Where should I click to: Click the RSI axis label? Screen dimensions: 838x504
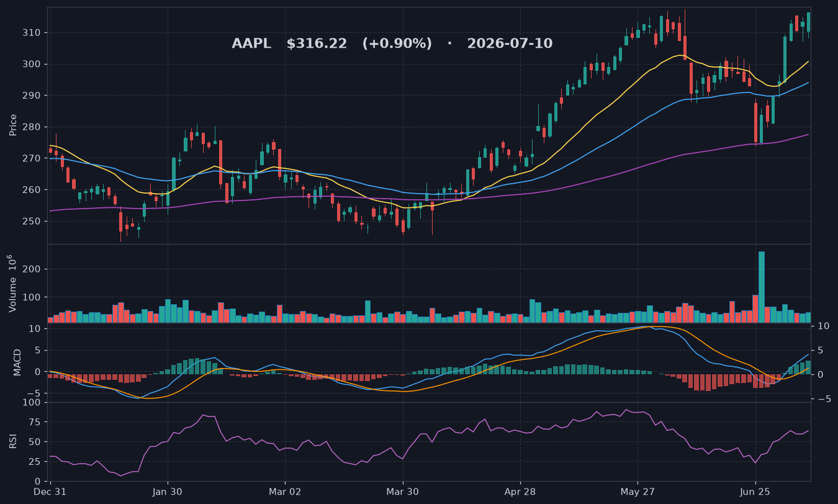click(13, 441)
